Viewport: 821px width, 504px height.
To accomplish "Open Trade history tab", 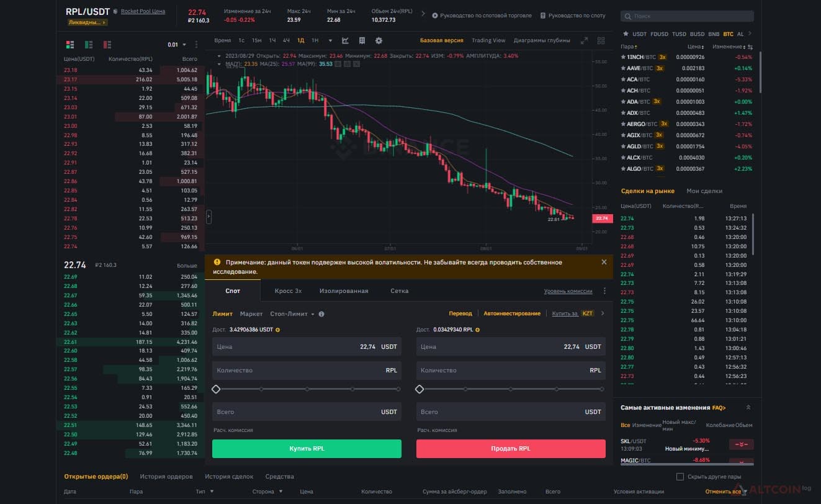I will pyautogui.click(x=229, y=477).
